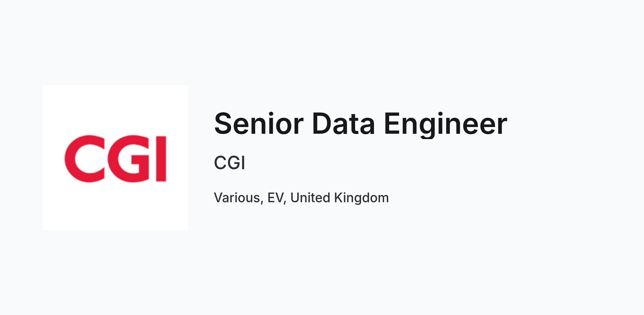Click the Various, EV, United Kingdom location
644x315 pixels.
tap(301, 198)
